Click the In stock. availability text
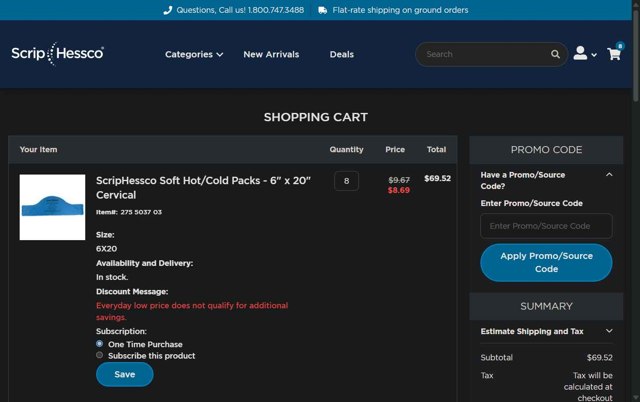This screenshot has width=640, height=402. pyautogui.click(x=112, y=277)
